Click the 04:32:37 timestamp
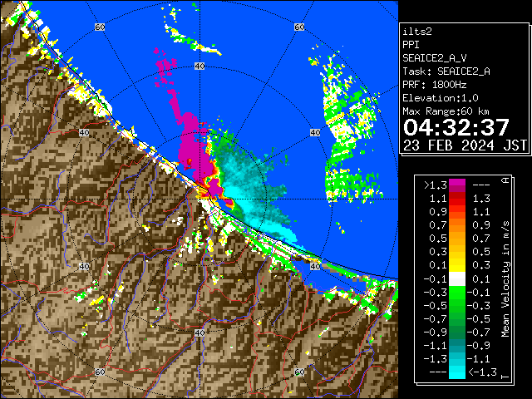532x399 pixels. [x=456, y=127]
